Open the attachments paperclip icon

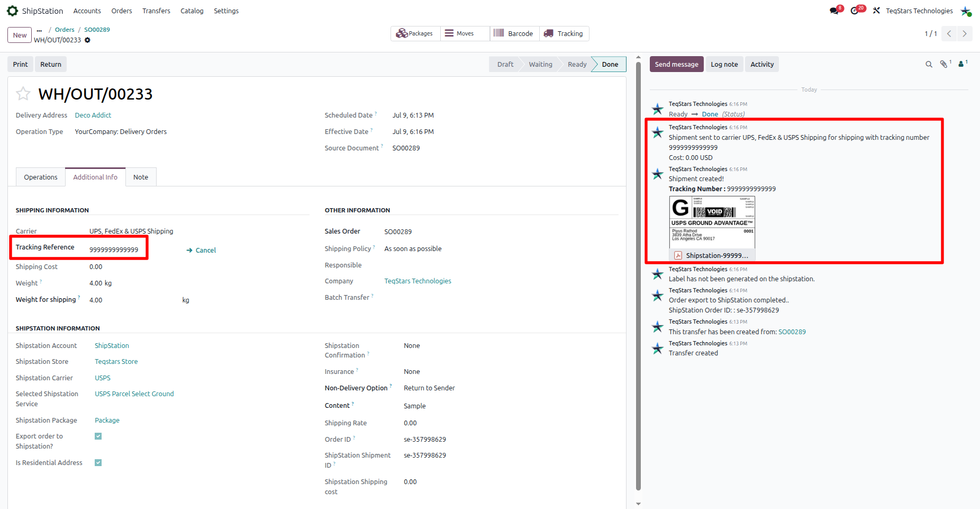944,64
